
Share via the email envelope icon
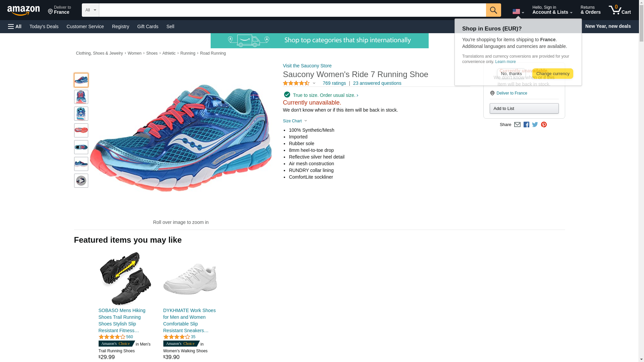pyautogui.click(x=517, y=125)
